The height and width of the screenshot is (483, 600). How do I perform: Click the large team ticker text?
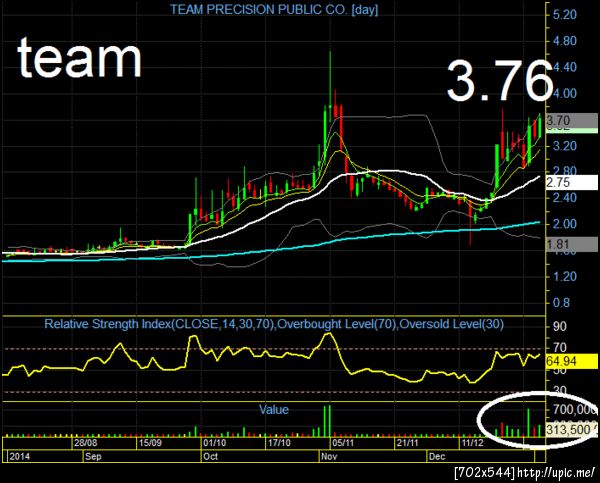tap(79, 58)
